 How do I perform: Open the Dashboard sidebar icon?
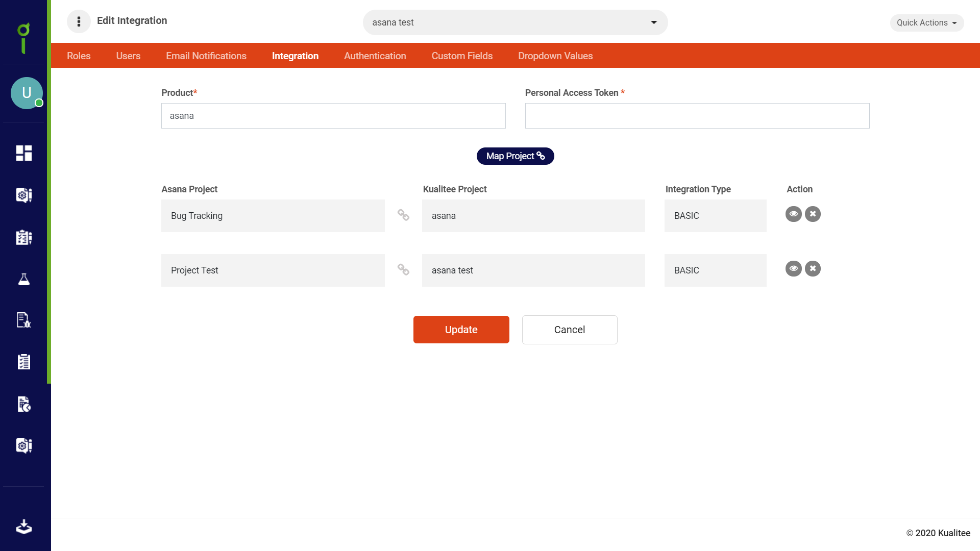click(24, 153)
